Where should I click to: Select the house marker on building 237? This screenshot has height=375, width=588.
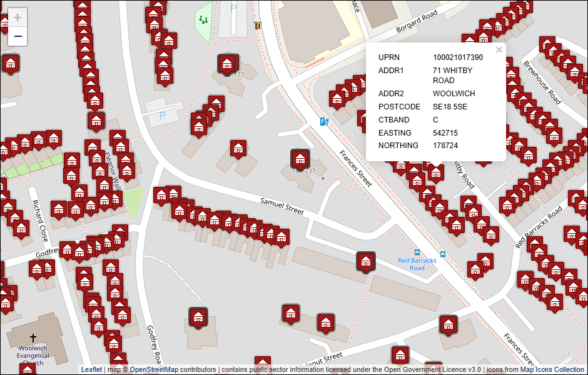[x=301, y=159]
